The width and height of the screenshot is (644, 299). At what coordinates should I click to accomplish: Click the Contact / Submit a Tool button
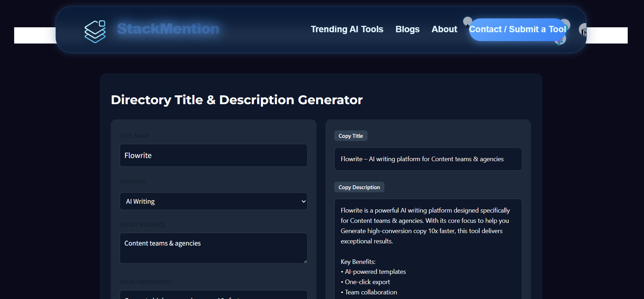coord(518,29)
